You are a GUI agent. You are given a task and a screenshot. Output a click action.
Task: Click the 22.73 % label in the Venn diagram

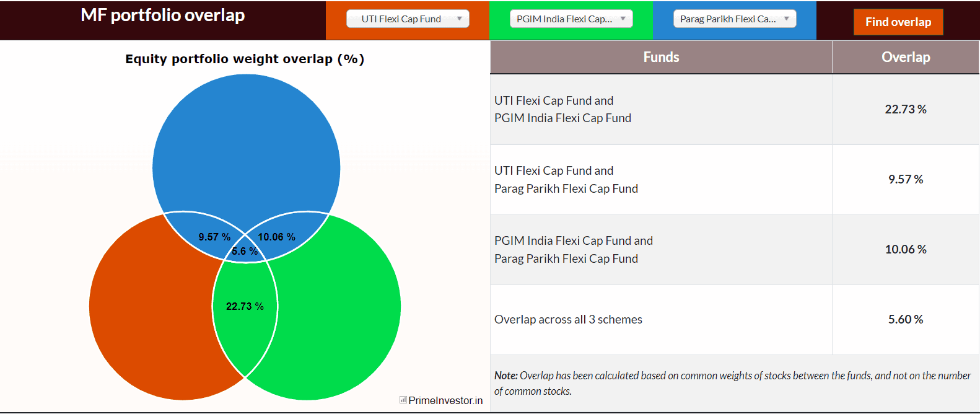coord(245,306)
